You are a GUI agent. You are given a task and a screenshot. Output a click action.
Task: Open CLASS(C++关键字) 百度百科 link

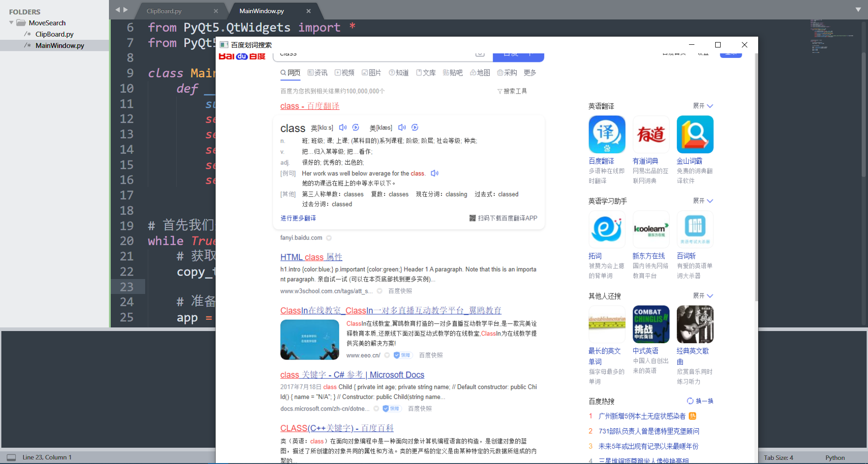pyautogui.click(x=337, y=428)
